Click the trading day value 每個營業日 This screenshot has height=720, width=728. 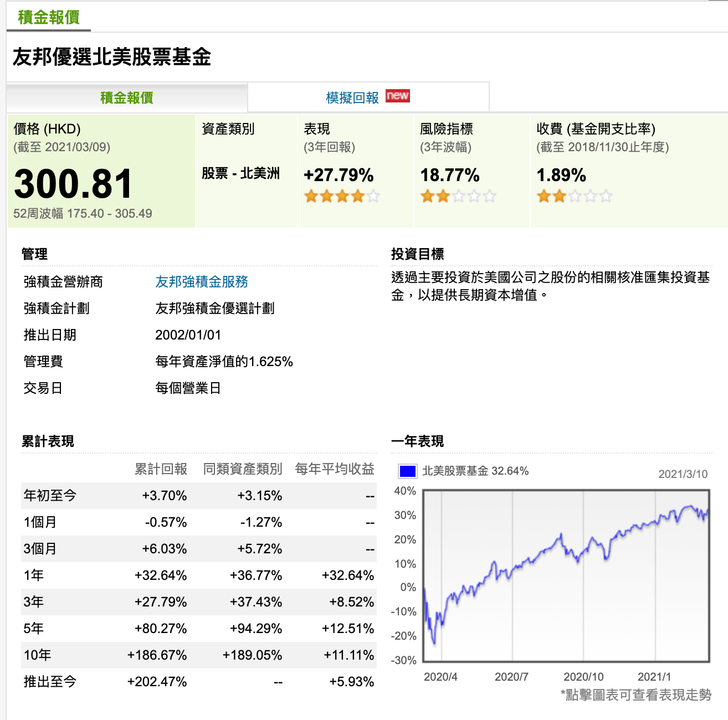[188, 388]
